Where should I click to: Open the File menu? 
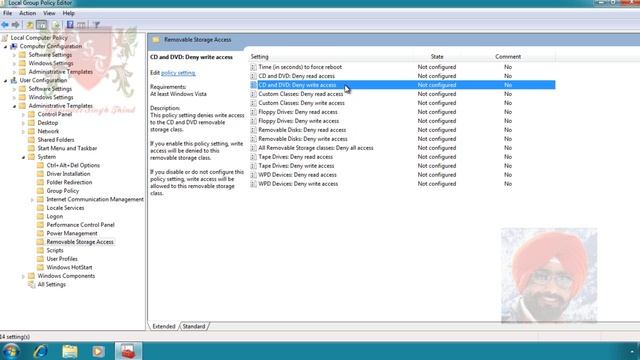pos(7,13)
